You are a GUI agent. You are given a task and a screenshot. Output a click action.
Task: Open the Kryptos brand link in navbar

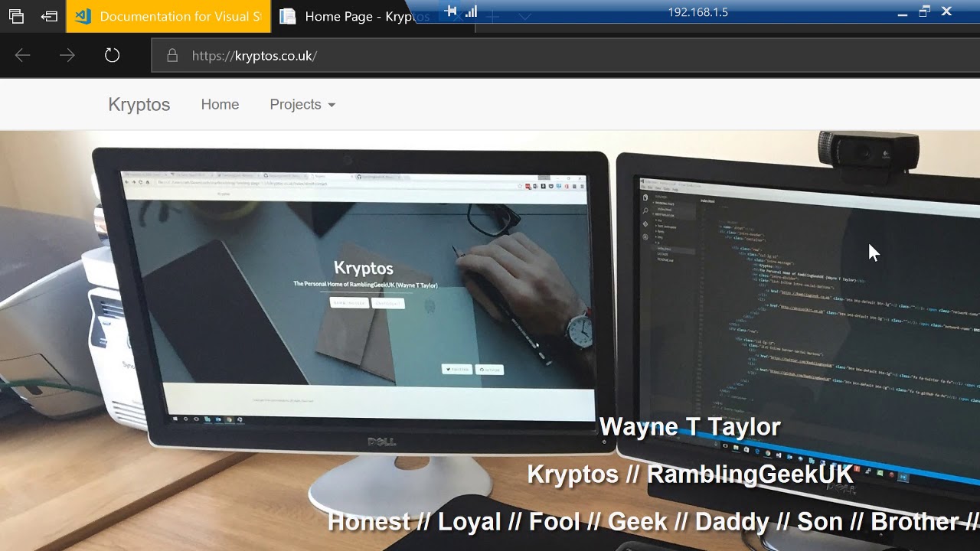(139, 105)
